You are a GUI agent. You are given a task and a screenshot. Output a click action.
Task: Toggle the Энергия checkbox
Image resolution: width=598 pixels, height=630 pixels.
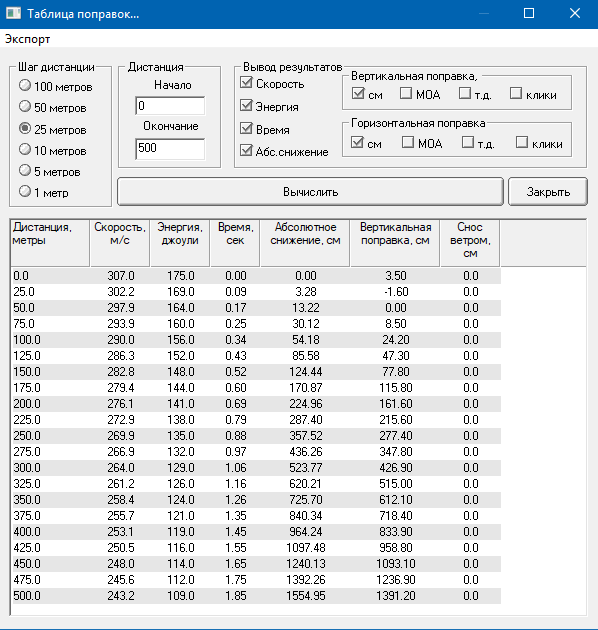pyautogui.click(x=246, y=106)
